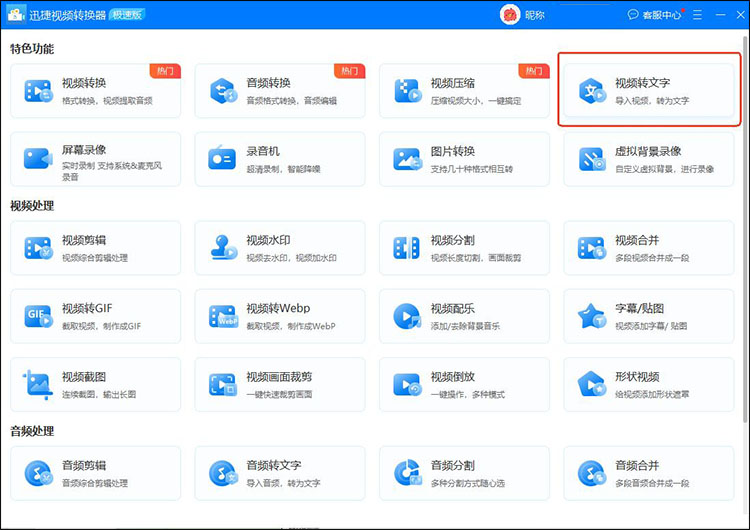Select the 音频分割 pie icon
This screenshot has width=750, height=530.
point(408,473)
